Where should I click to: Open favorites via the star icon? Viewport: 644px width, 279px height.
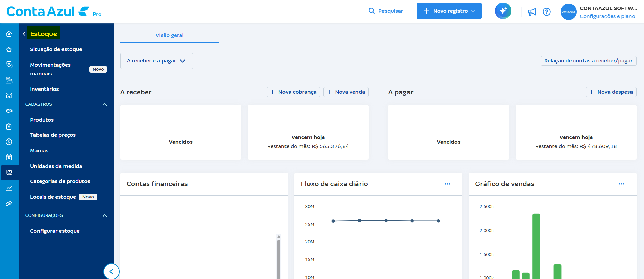point(9,50)
